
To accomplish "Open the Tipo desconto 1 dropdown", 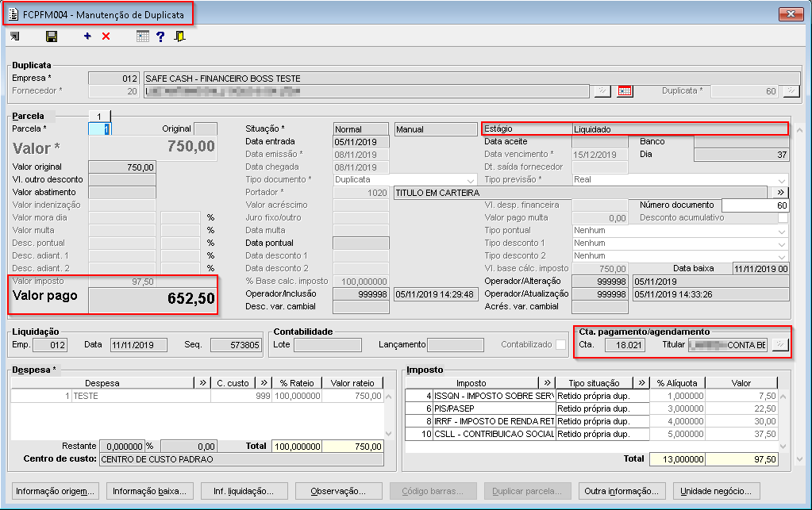I will tap(782, 243).
